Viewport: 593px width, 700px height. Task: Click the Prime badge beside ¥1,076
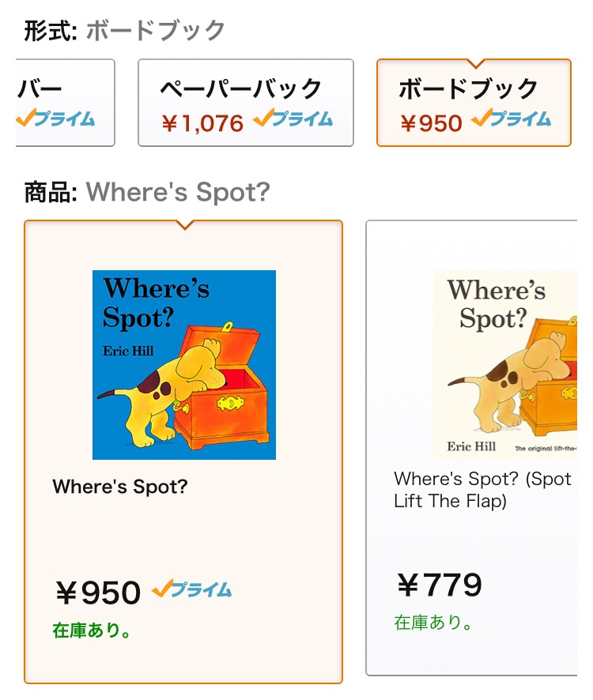pyautogui.click(x=293, y=119)
